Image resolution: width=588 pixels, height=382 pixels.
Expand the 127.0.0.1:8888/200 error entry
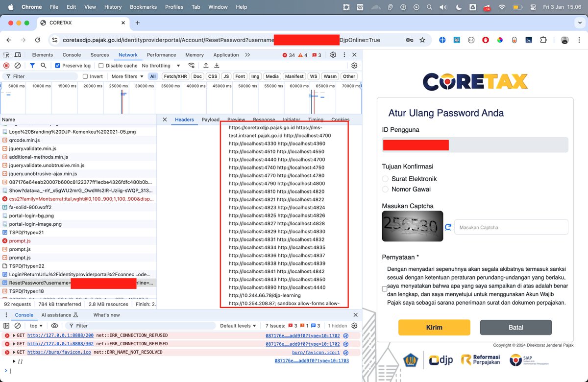point(14,335)
